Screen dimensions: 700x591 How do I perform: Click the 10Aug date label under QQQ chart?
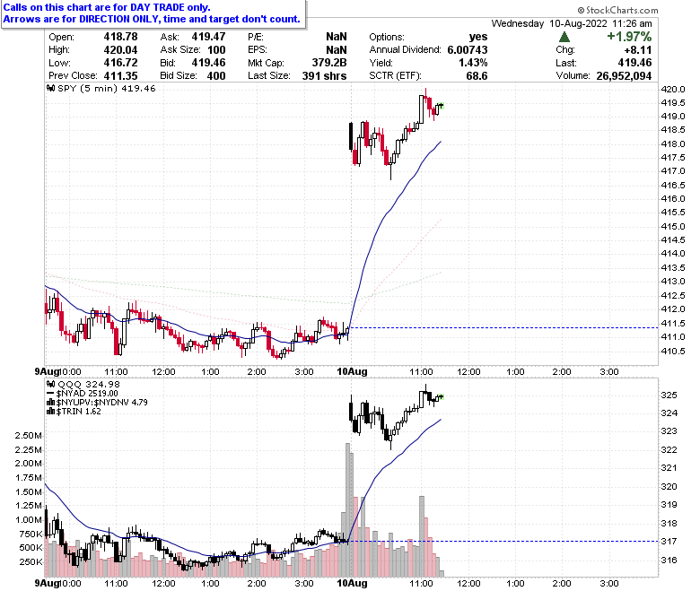click(x=352, y=583)
